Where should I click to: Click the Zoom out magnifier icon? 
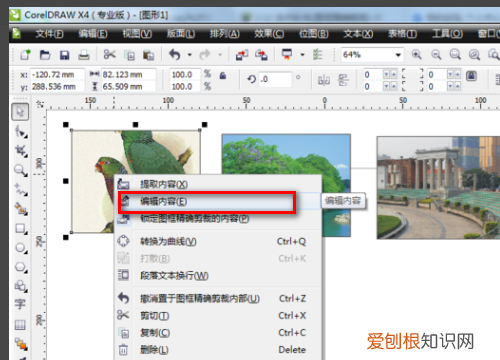pyautogui.click(x=436, y=54)
